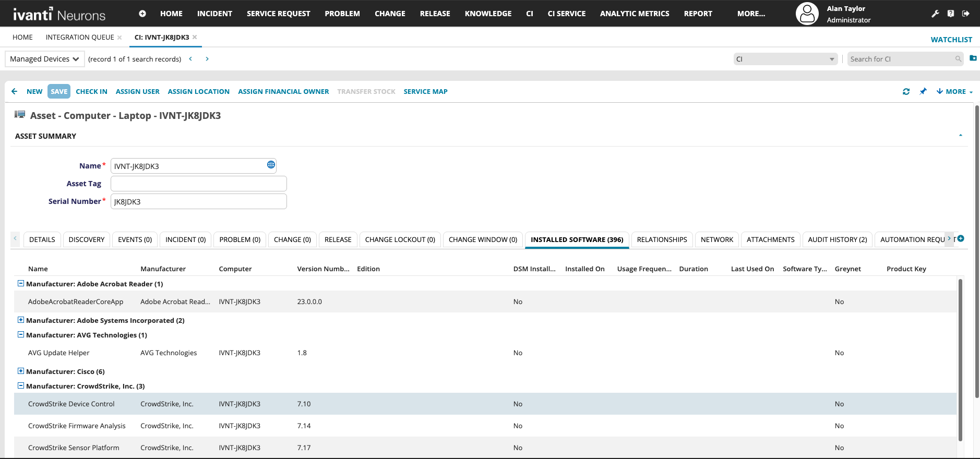
Task: Open the WATCHLIST link
Action: 951,40
